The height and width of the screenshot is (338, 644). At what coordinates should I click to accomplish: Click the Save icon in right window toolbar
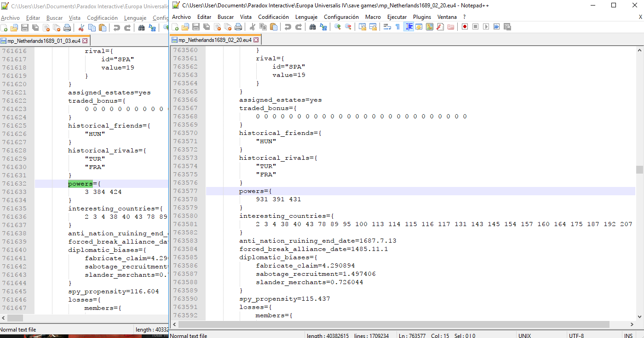click(x=196, y=27)
